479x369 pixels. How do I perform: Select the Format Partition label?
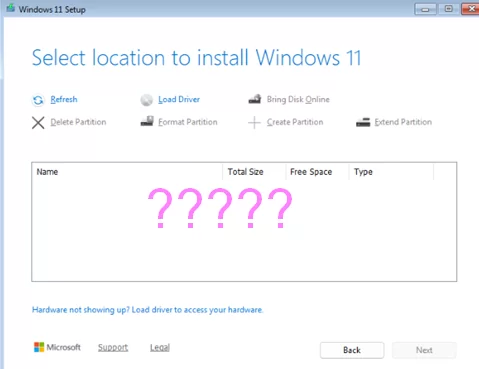[x=188, y=122]
